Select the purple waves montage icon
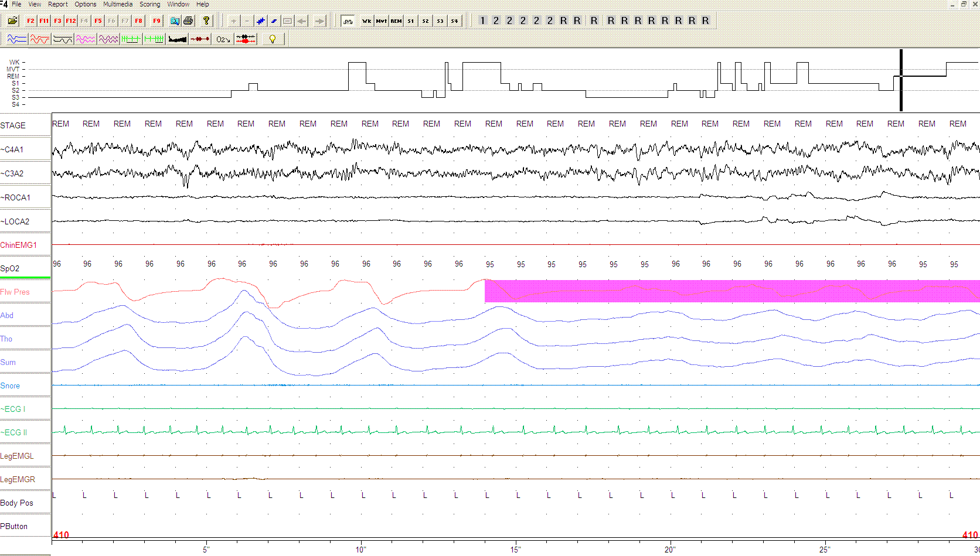This screenshot has width=980, height=556. tap(108, 39)
